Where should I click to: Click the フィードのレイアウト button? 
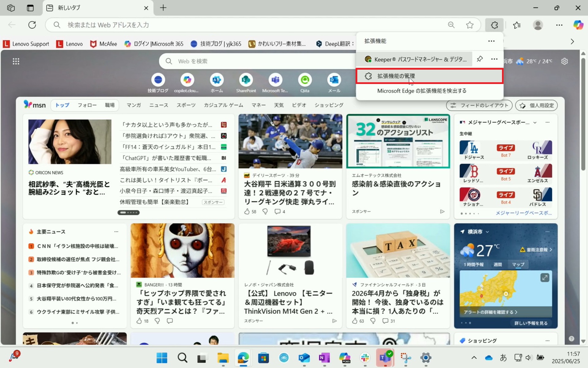coord(479,105)
